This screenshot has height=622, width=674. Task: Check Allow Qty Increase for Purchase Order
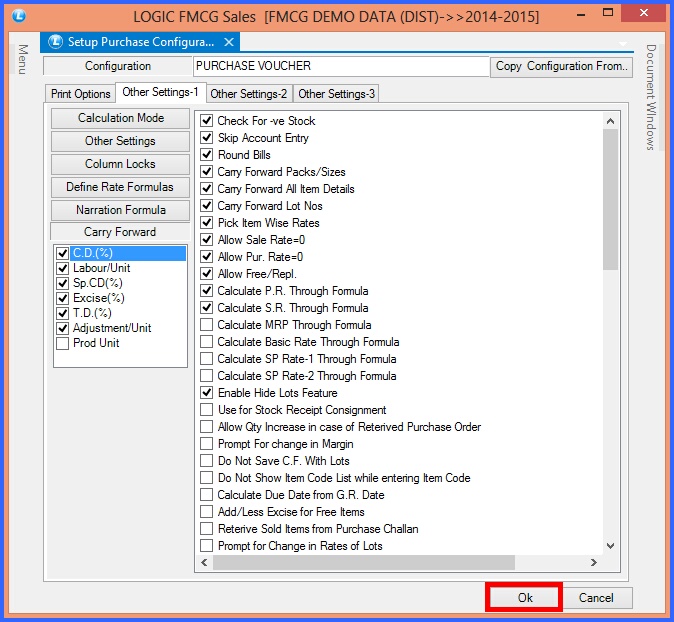tap(207, 427)
